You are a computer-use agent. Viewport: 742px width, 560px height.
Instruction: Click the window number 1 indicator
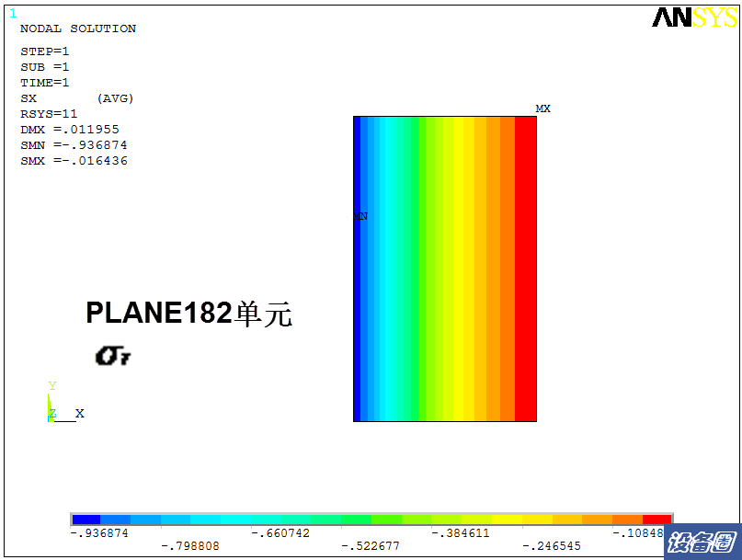[12, 13]
